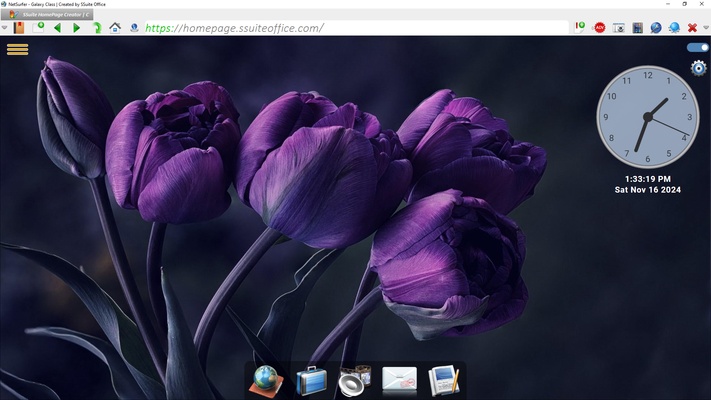Click the Sat Nov 16 2024 date
711x400 pixels.
[648, 190]
